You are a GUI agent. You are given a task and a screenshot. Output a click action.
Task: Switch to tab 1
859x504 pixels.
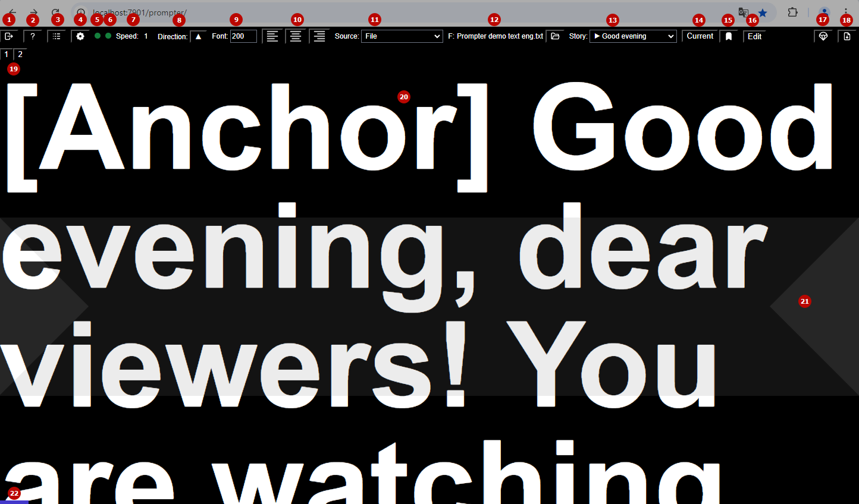pos(7,54)
